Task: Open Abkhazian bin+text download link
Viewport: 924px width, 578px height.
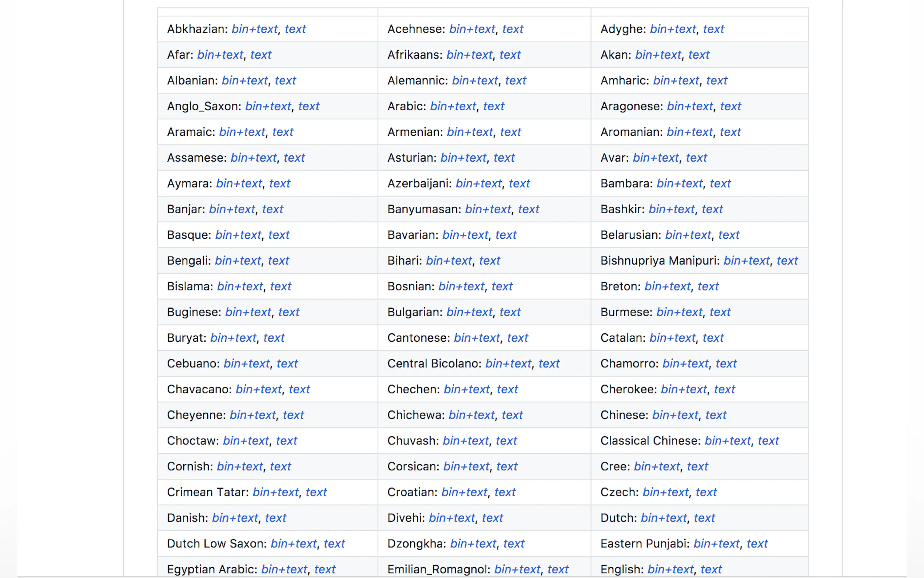Action: (254, 29)
